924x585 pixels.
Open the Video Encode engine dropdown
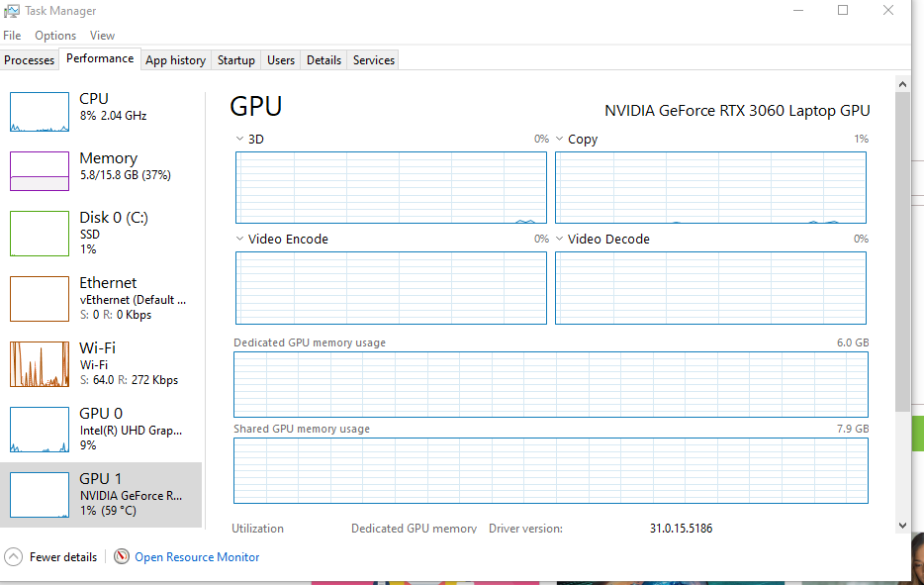[239, 239]
